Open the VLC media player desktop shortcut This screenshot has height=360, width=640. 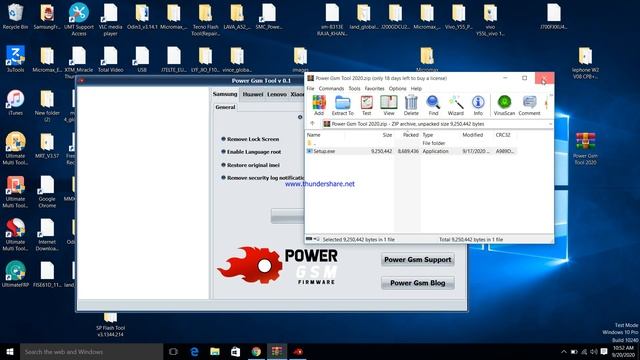[x=110, y=19]
